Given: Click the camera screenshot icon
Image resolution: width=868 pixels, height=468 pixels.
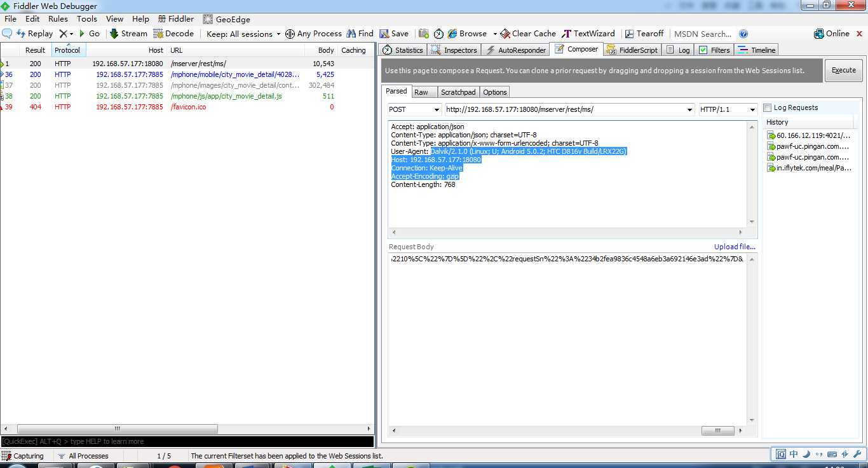Looking at the screenshot, I should coord(424,34).
